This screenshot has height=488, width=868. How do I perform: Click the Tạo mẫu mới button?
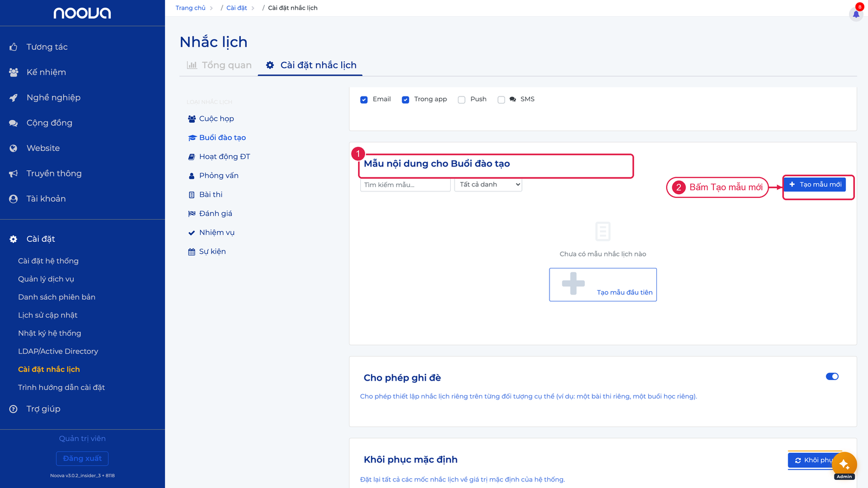click(815, 184)
